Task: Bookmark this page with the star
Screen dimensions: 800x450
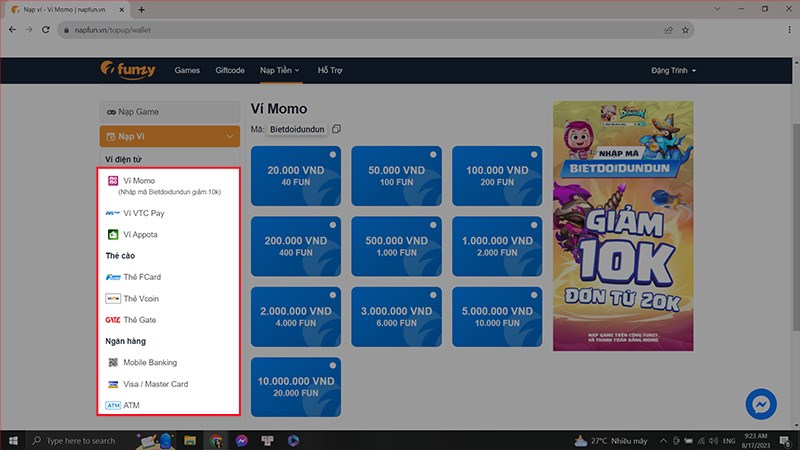Action: pos(685,30)
